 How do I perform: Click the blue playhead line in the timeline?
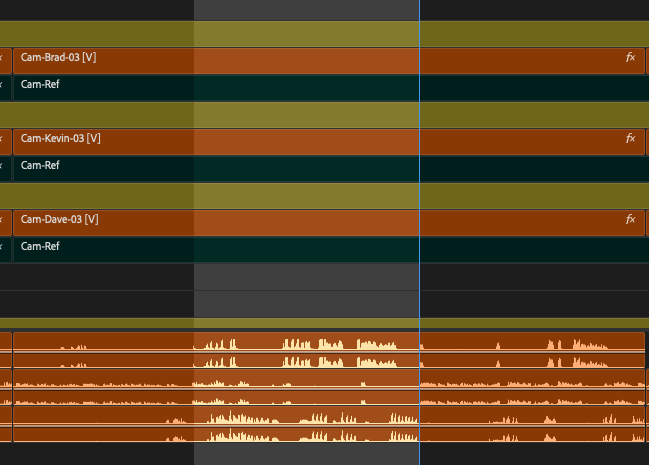coord(419,290)
